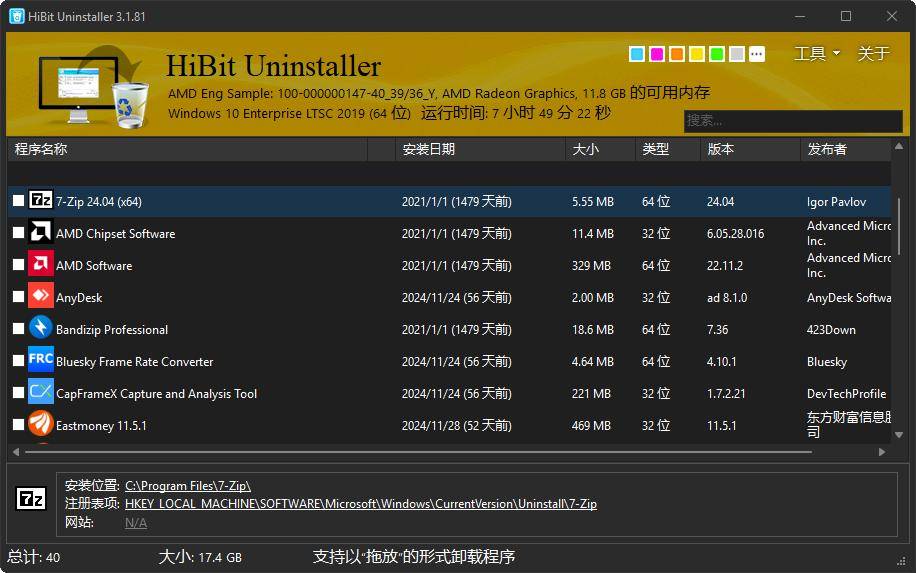
Task: Click the AMD Chipset Software icon
Action: pyautogui.click(x=41, y=232)
